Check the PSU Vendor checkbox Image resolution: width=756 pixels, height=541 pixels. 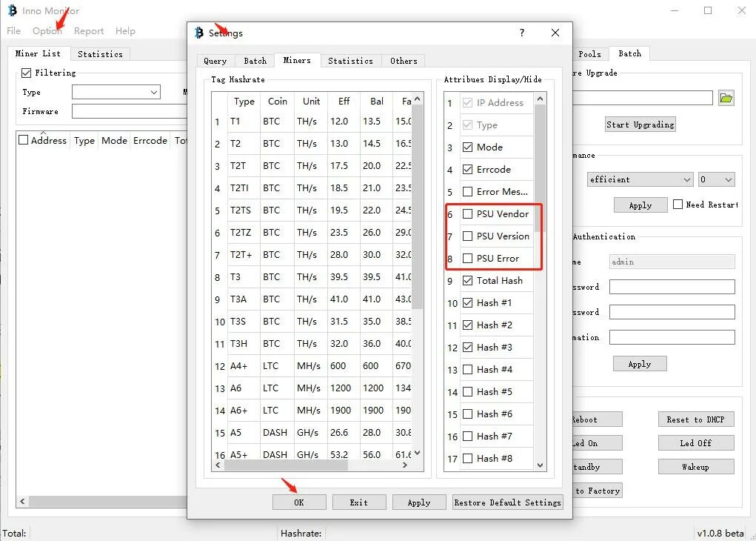pyautogui.click(x=467, y=213)
